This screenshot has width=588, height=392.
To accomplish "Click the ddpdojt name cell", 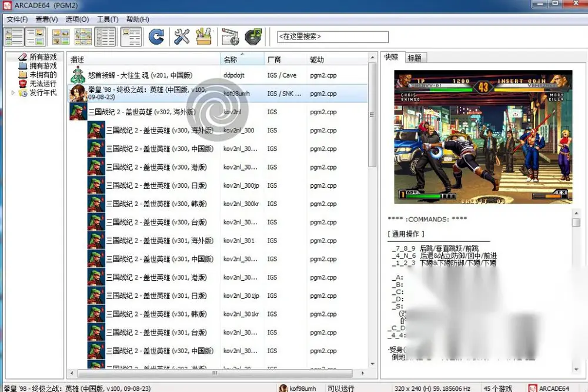I will point(234,75).
